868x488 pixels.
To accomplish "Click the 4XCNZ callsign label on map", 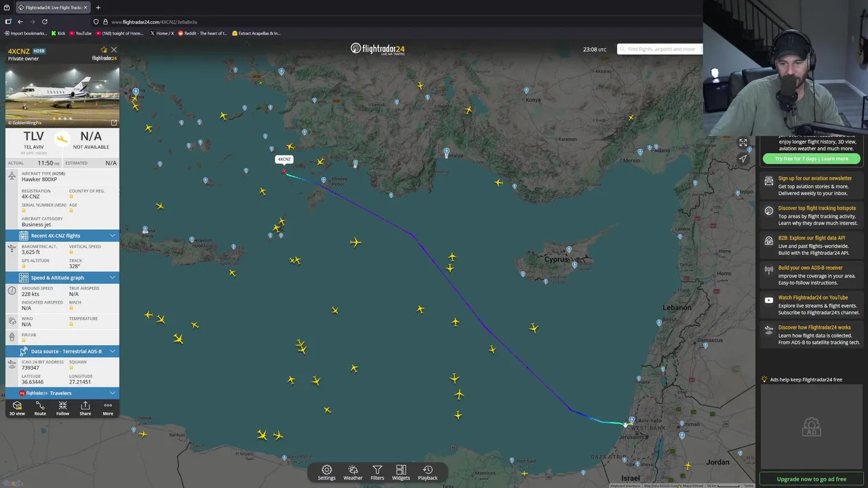I will coord(284,159).
